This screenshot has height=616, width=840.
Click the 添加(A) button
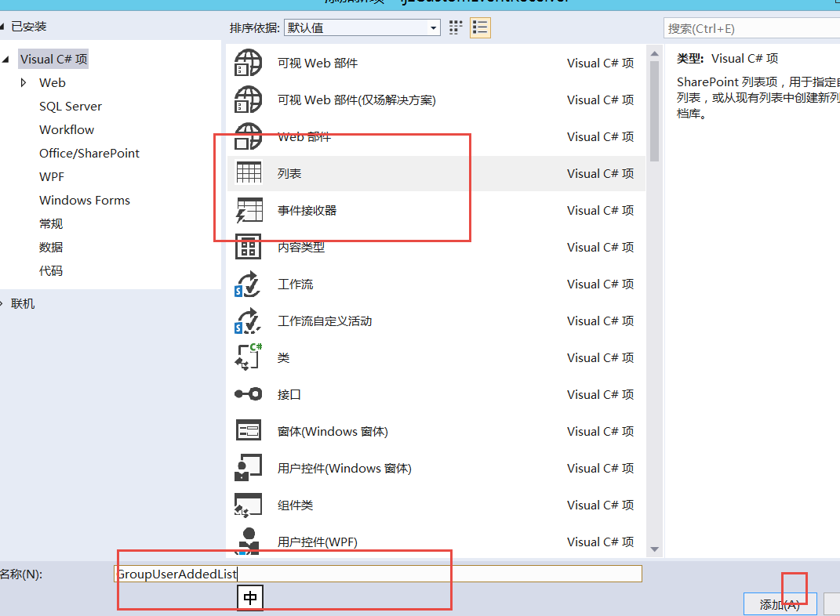(x=780, y=604)
